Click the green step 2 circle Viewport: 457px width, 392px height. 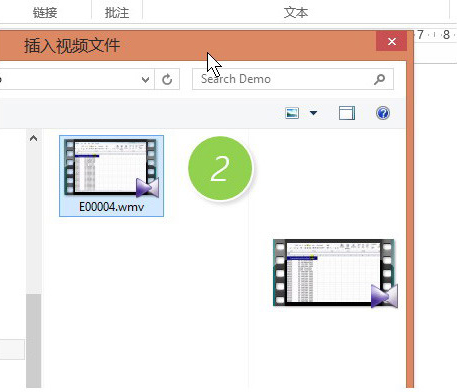click(x=220, y=168)
